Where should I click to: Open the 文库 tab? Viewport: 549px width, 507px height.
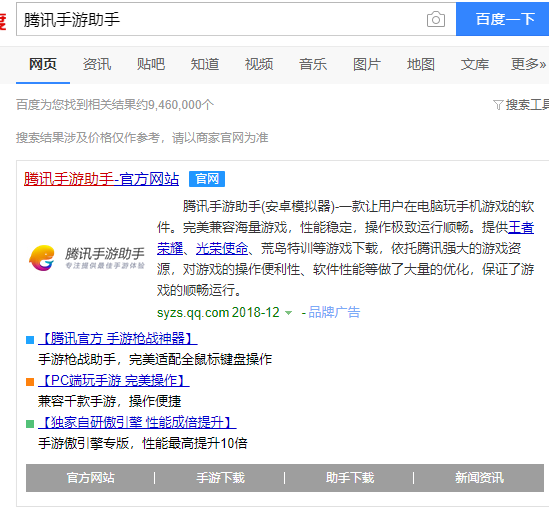474,64
